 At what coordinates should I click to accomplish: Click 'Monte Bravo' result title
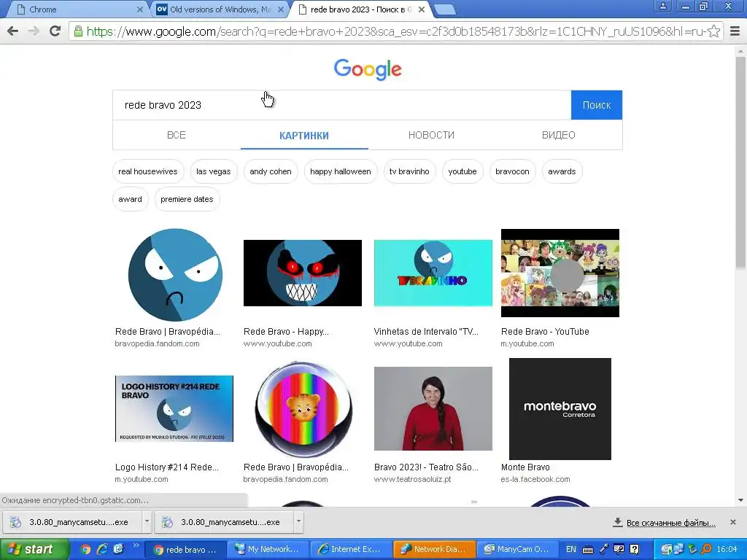pyautogui.click(x=525, y=467)
